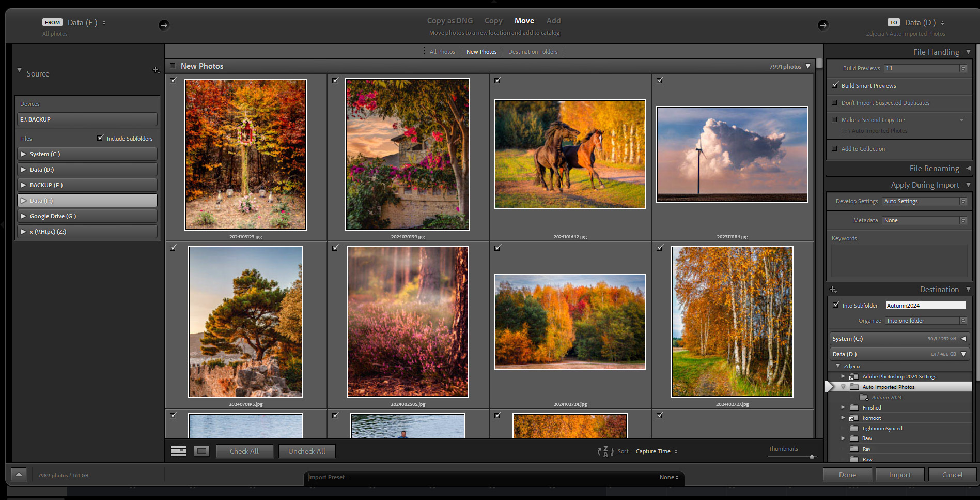Switch to grid view icon
The width and height of the screenshot is (980, 500).
coord(178,451)
